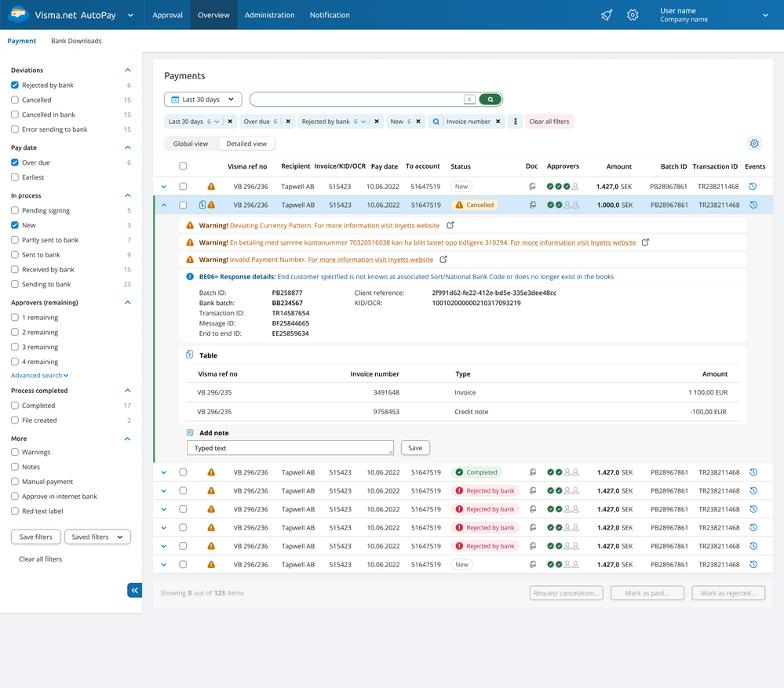Click the Typed text note field
784x688 pixels.
click(290, 448)
